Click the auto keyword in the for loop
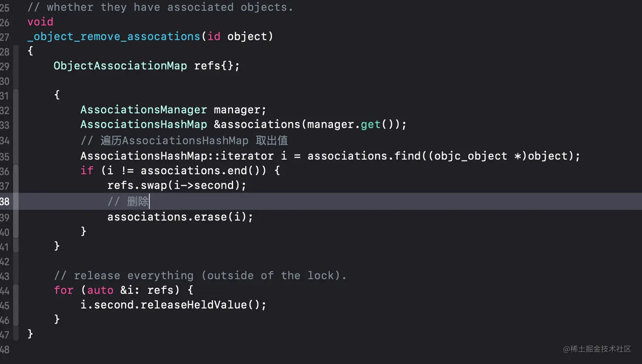642x364 pixels. click(x=100, y=290)
